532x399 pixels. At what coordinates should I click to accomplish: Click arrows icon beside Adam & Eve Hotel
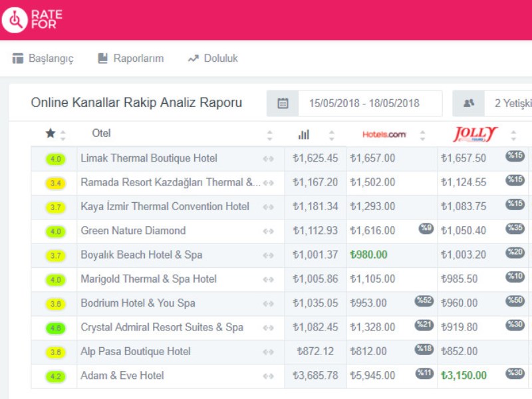point(269,376)
